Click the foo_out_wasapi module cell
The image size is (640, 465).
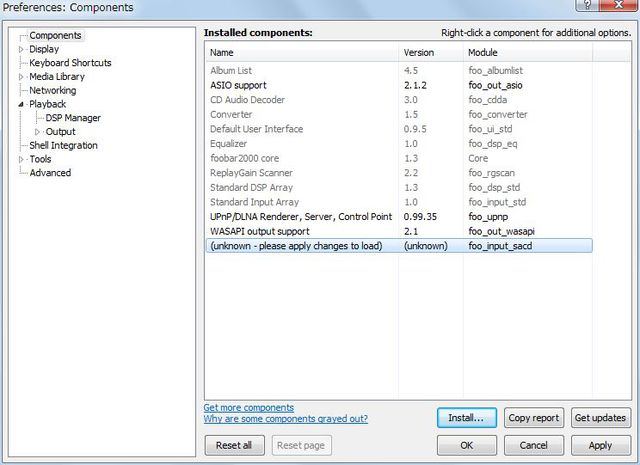coord(501,231)
